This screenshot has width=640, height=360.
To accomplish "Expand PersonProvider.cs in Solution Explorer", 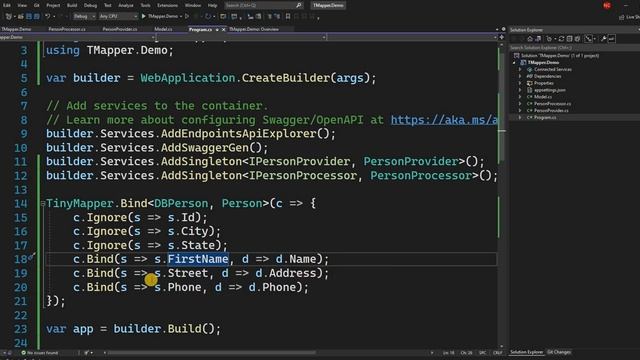I will tap(520, 110).
